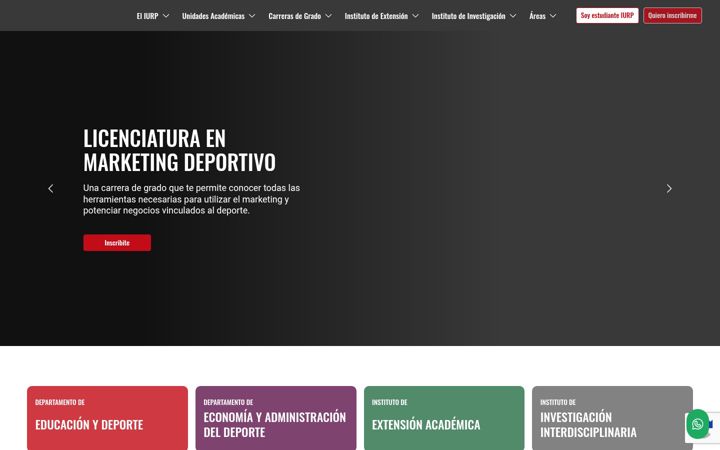
Task: Expand the chevron beside Unidades Académicas
Action: pyautogui.click(x=252, y=16)
